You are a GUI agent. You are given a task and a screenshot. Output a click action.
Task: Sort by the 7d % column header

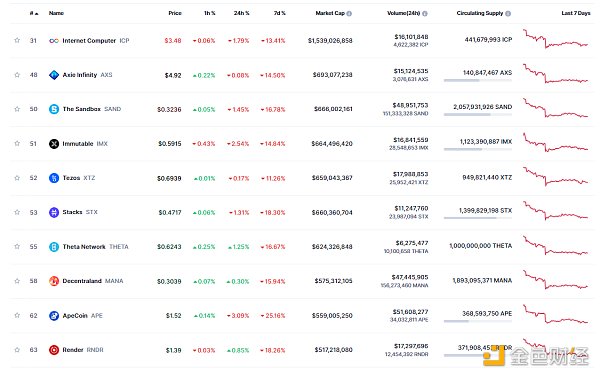[x=279, y=13]
